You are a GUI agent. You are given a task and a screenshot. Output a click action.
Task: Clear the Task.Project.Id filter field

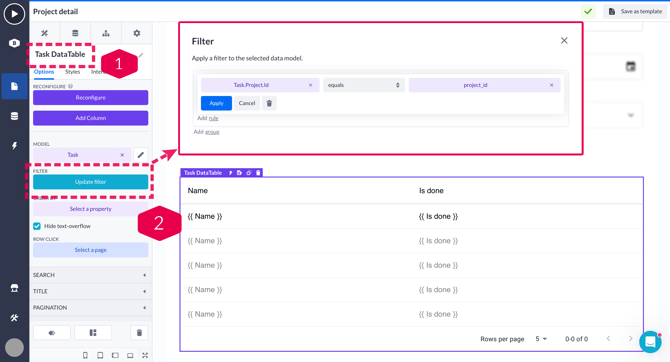pyautogui.click(x=311, y=85)
